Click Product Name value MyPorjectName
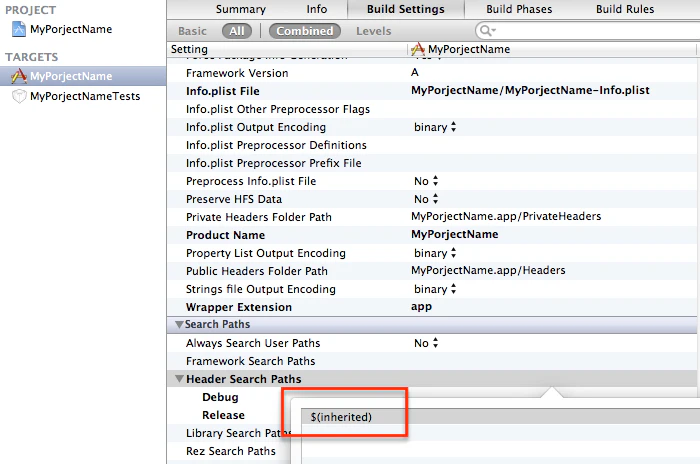The image size is (700, 464). tap(454, 234)
